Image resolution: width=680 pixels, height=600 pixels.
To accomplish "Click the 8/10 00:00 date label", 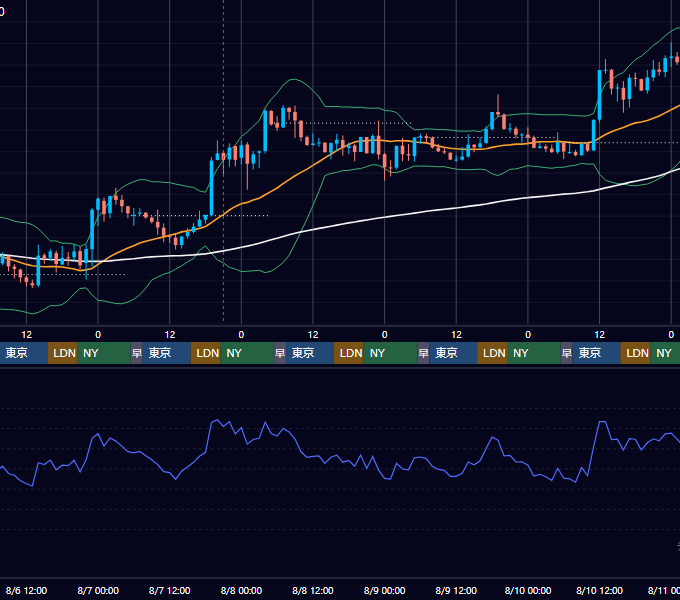I will pos(528,590).
